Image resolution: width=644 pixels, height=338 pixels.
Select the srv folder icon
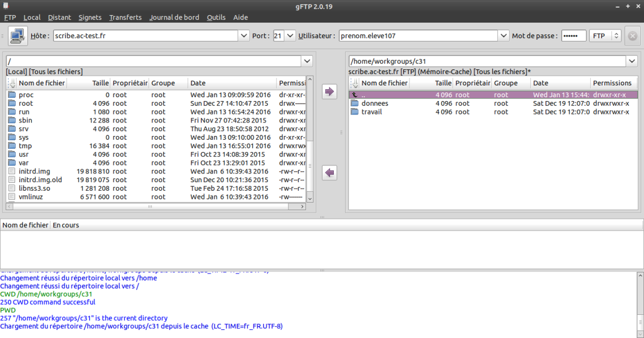12,129
